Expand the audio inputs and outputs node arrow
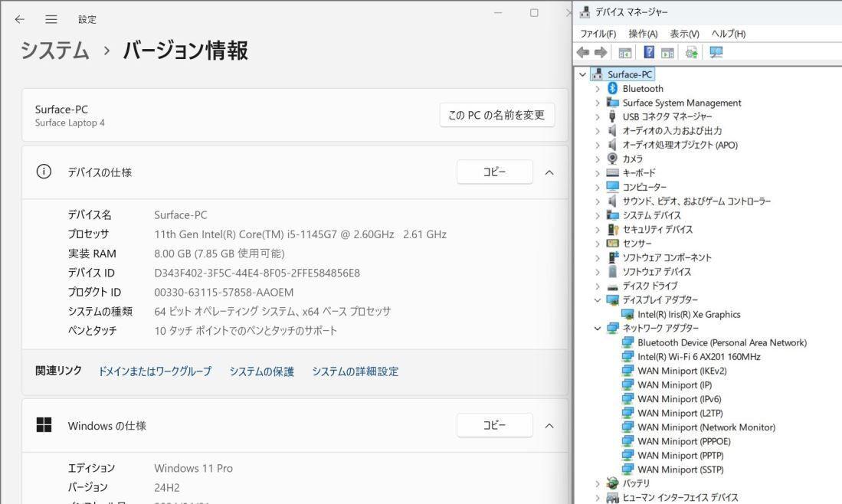The width and height of the screenshot is (842, 504). 598,130
